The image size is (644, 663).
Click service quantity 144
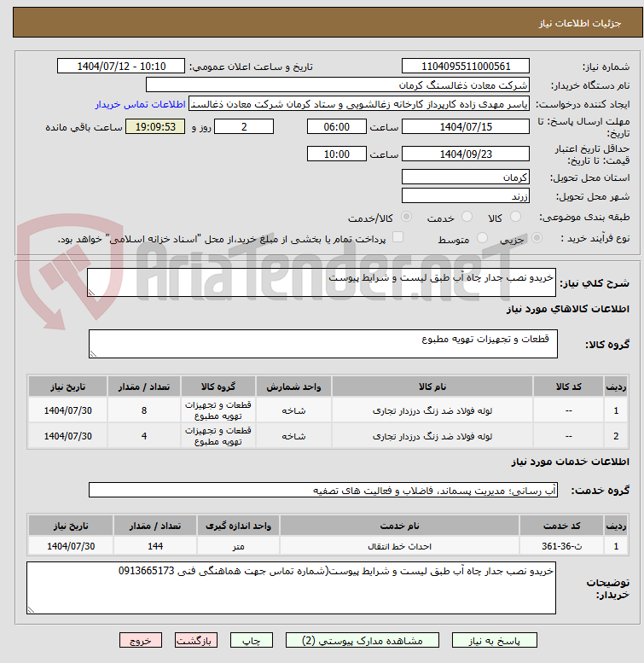click(x=155, y=546)
